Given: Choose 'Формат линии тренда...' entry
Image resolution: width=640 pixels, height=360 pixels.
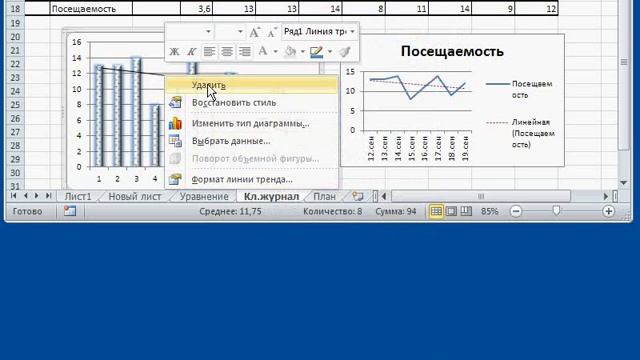Looking at the screenshot, I should pyautogui.click(x=252, y=179).
